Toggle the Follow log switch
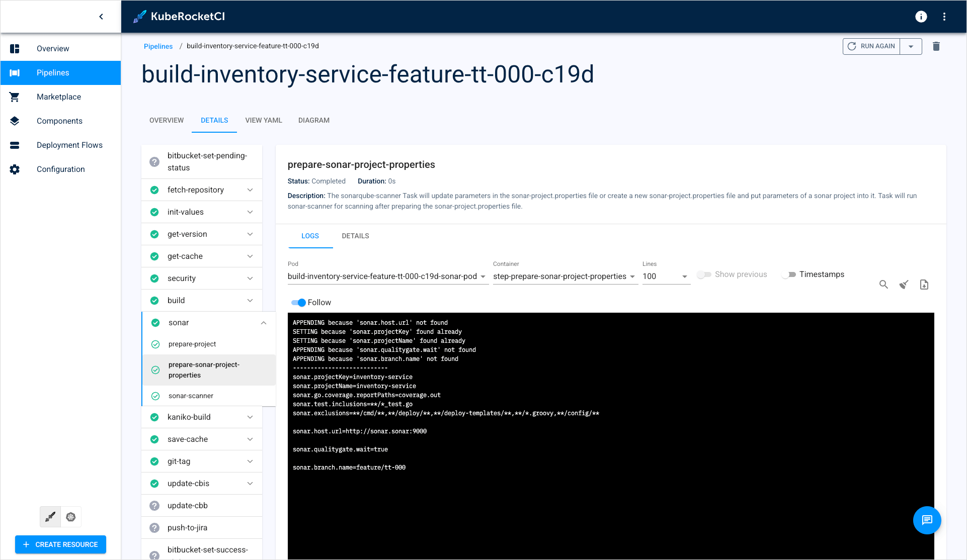The image size is (967, 560). (298, 302)
